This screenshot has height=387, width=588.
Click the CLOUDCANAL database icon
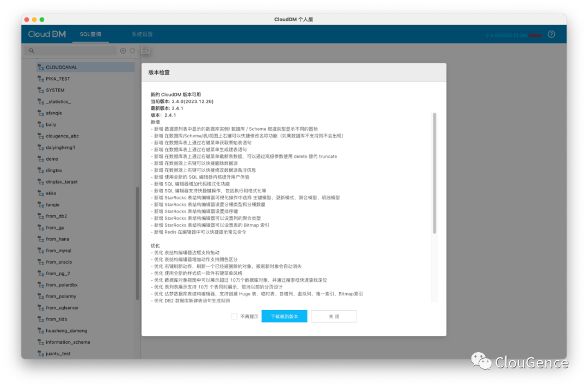(x=41, y=67)
